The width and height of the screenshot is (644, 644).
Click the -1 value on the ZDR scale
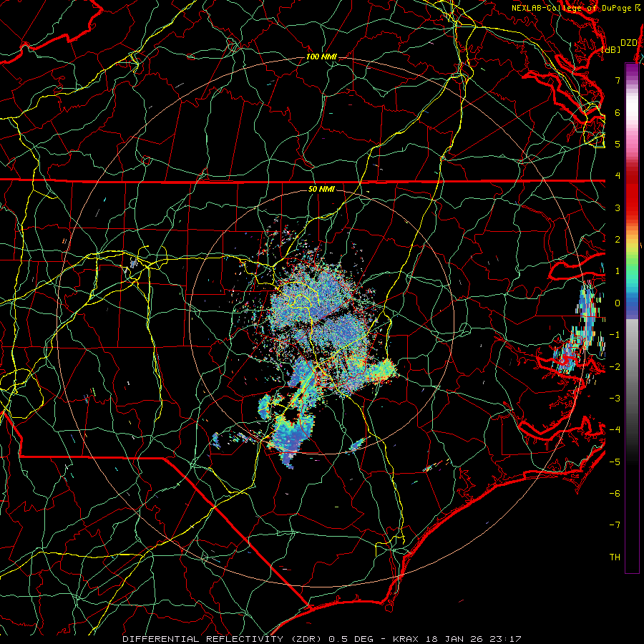click(615, 335)
